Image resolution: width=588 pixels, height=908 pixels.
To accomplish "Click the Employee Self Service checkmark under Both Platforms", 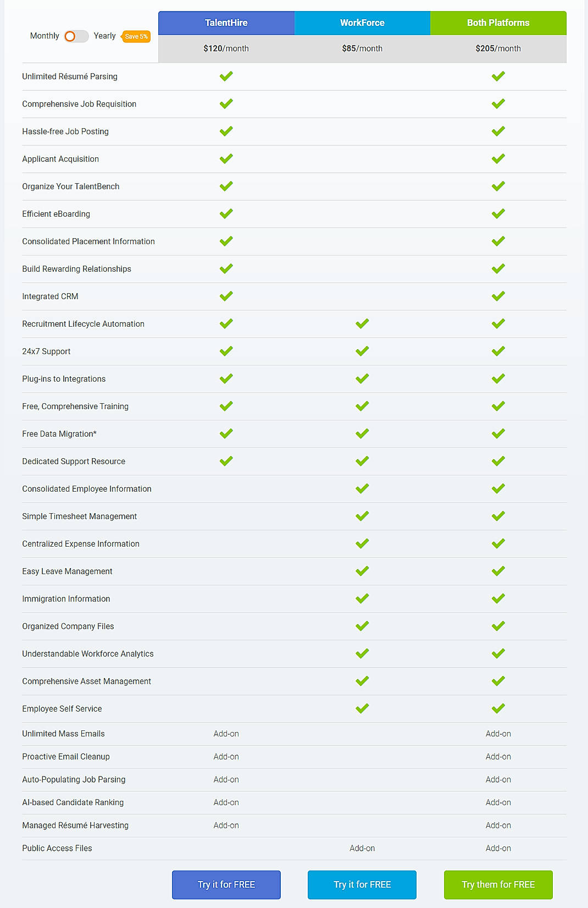I will click(x=498, y=708).
